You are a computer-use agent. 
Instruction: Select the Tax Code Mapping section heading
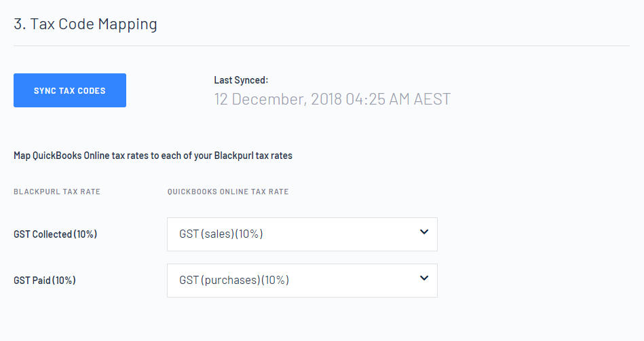(86, 24)
